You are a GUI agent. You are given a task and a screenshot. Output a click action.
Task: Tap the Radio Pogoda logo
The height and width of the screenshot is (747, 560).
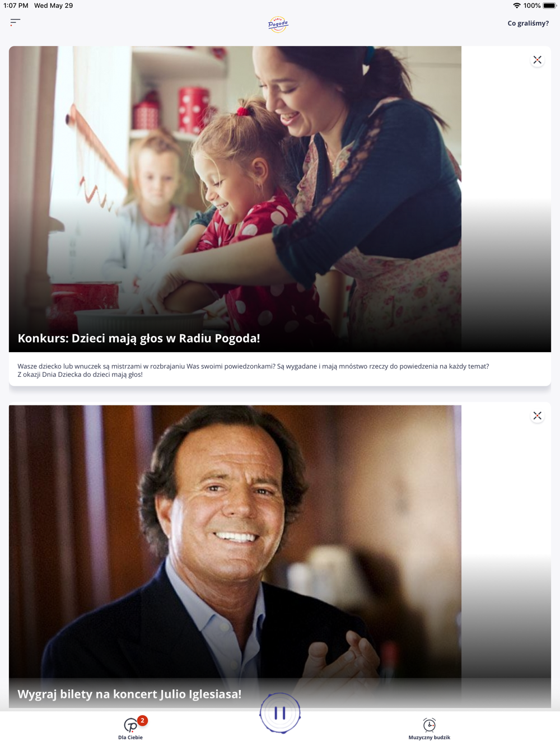pos(278,24)
